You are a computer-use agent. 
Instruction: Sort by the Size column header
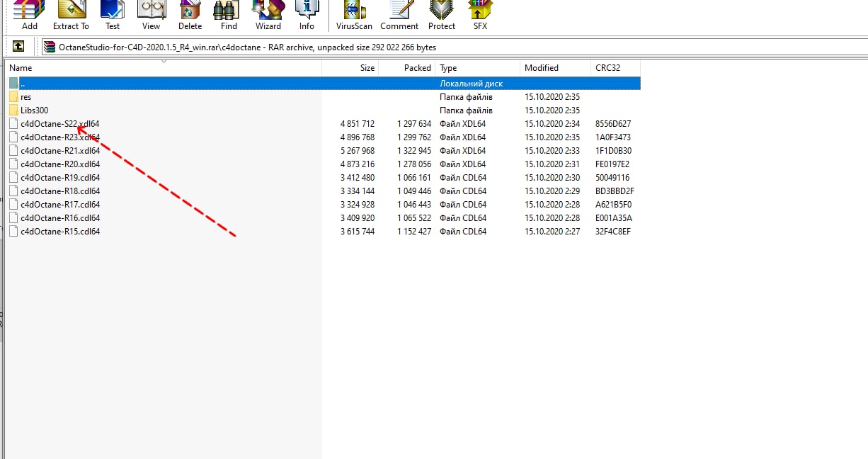coord(350,68)
